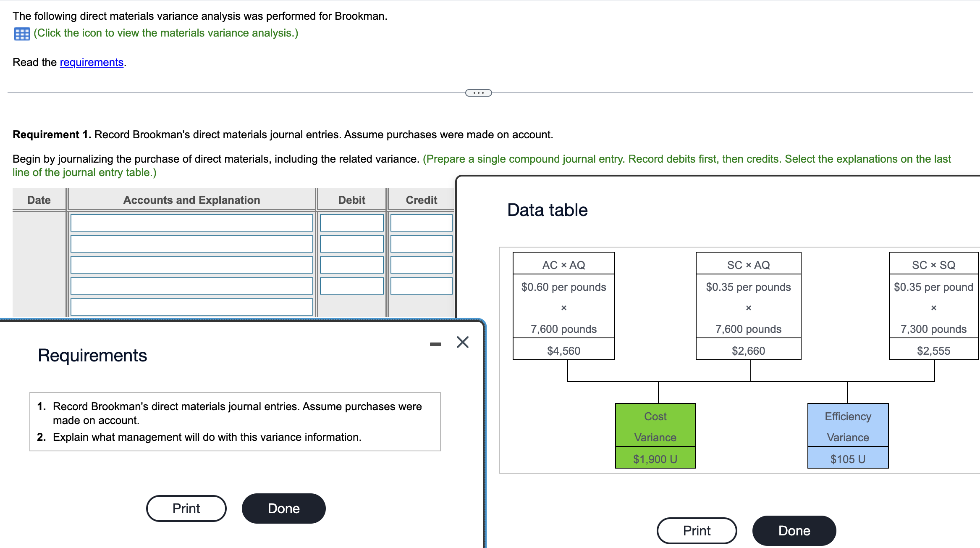This screenshot has height=548, width=980.
Task: Select the second Accounts and Explanation row
Action: (x=192, y=243)
